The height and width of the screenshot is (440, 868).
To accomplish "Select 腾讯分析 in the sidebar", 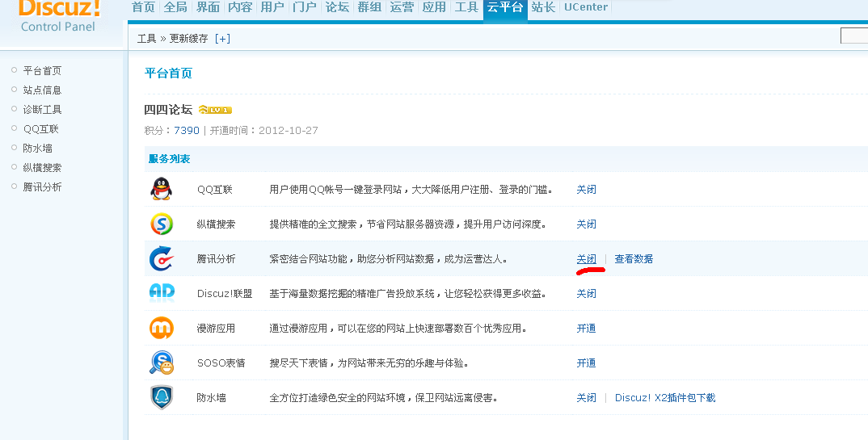I will click(x=42, y=186).
